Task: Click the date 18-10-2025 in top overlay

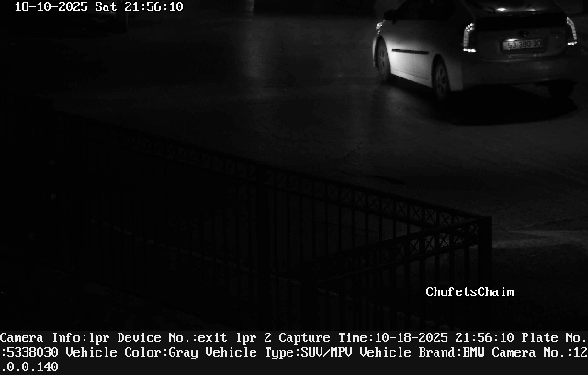Action: point(51,7)
